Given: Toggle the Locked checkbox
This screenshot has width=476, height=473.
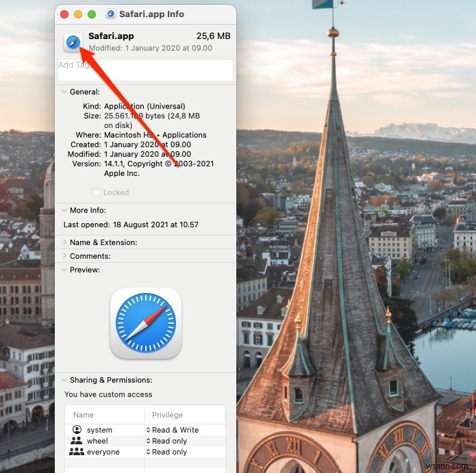Looking at the screenshot, I should [x=97, y=192].
